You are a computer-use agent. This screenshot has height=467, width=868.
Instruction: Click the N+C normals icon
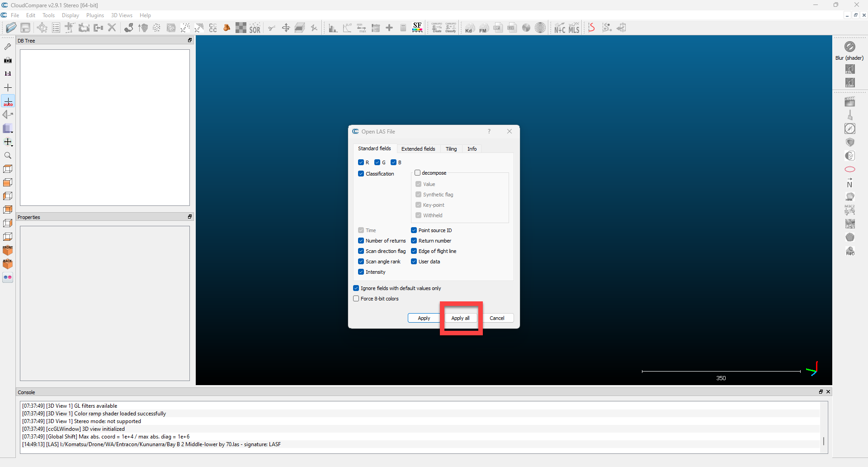560,28
